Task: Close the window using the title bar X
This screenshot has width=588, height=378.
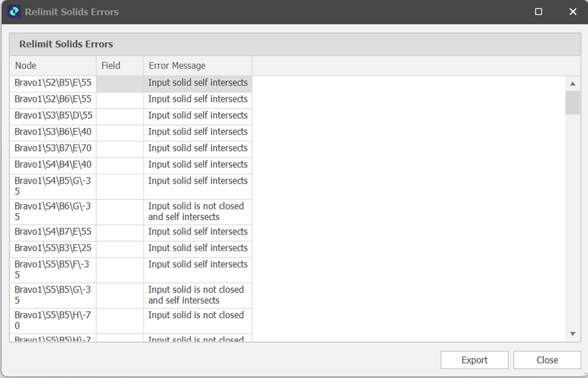Action: 572,12
